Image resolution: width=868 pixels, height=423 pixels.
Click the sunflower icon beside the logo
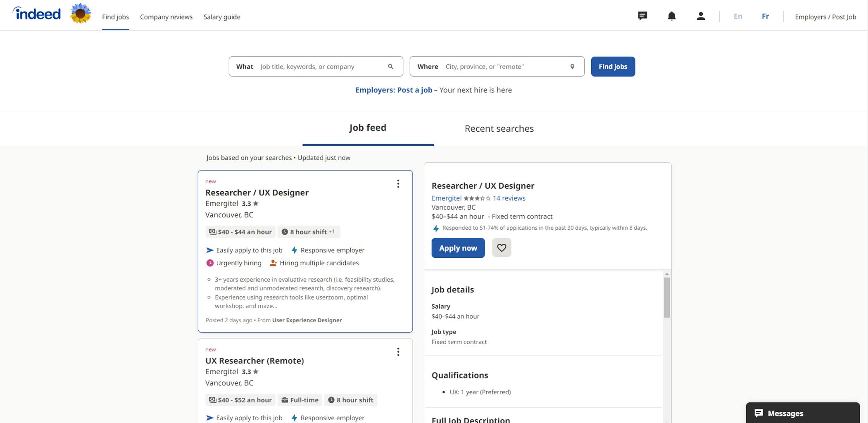click(x=81, y=14)
